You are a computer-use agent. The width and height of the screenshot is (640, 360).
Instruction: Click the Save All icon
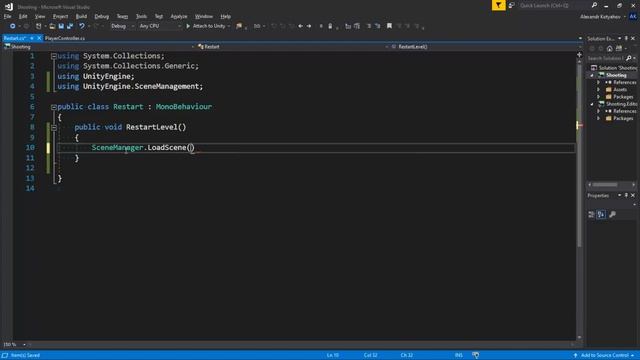coord(70,26)
